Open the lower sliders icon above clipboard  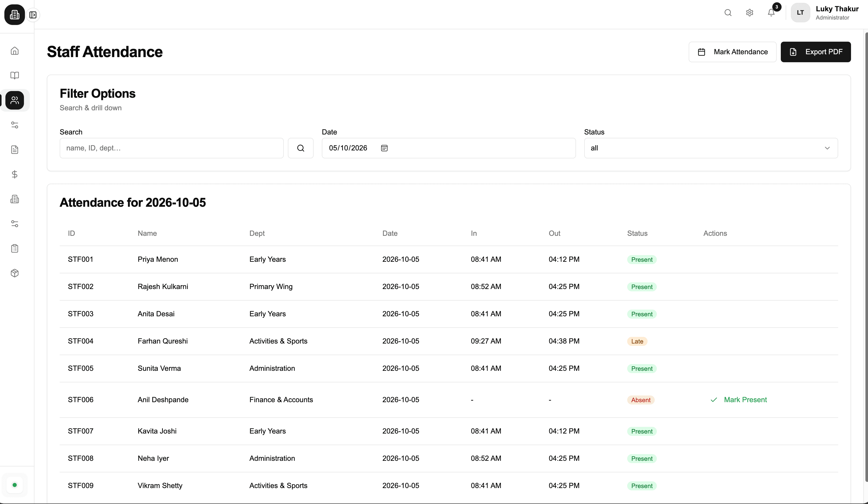tap(14, 224)
